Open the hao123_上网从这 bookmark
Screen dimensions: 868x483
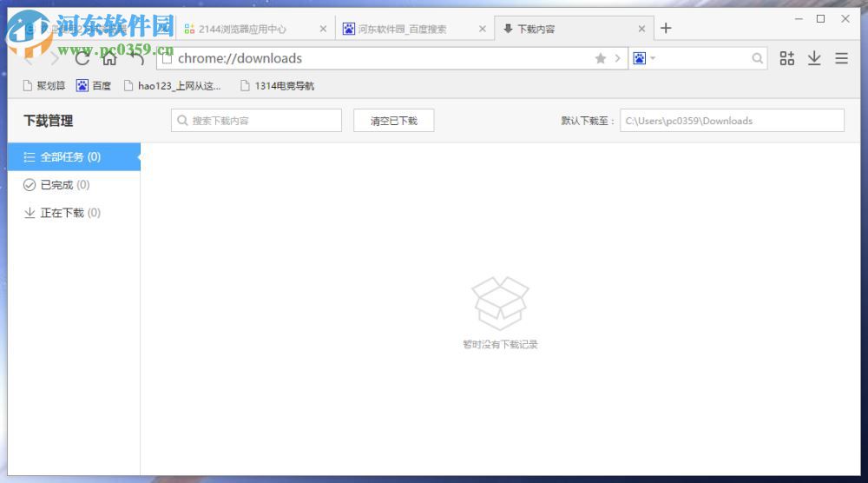pos(172,86)
